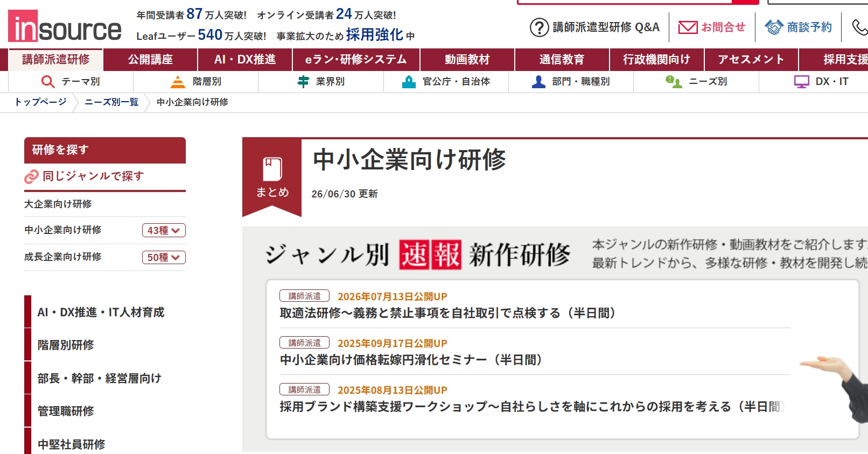Click the phone icon in header
The image size is (868, 454).
tap(860, 27)
